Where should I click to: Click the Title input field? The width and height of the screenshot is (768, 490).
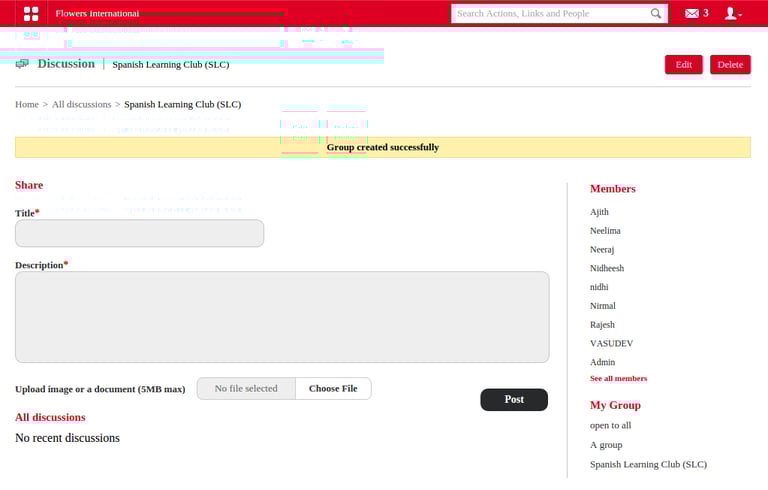click(140, 233)
